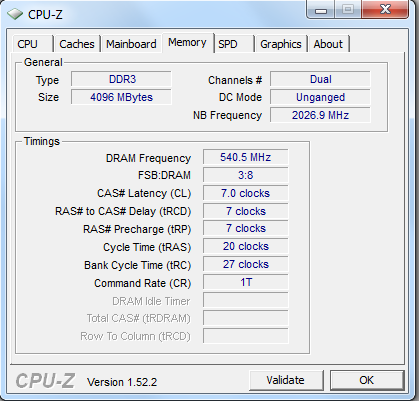Click the Version 1.52.2 text
The image size is (419, 401).
[122, 382]
